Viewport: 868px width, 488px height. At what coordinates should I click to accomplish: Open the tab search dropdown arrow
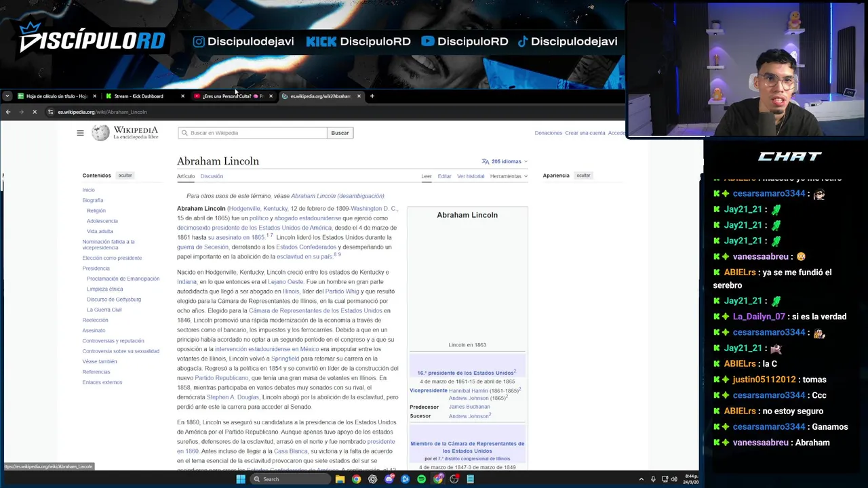7,96
